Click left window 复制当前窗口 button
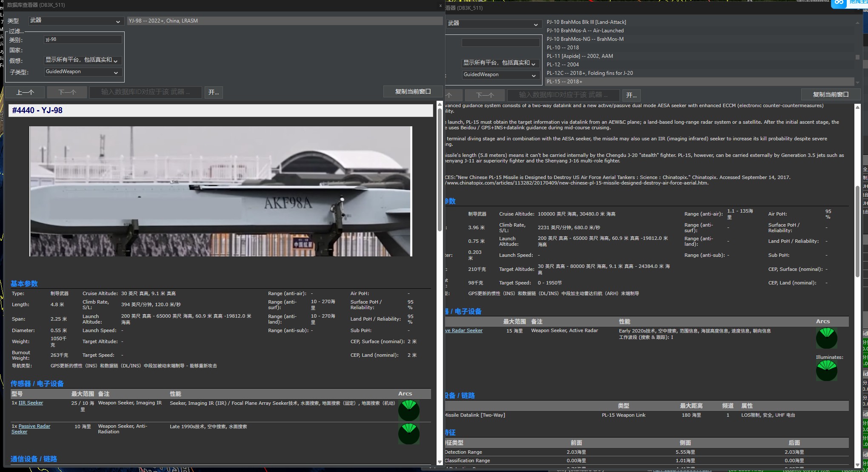This screenshot has width=868, height=472. pos(412,91)
